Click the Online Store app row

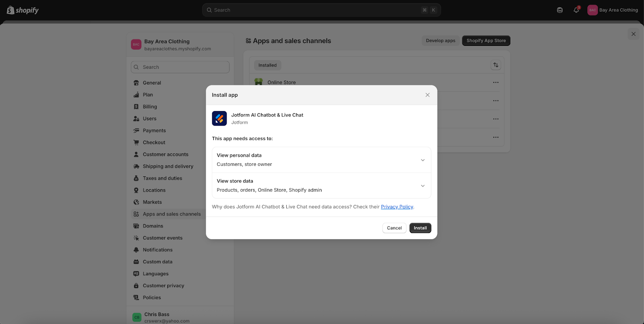(x=377, y=83)
